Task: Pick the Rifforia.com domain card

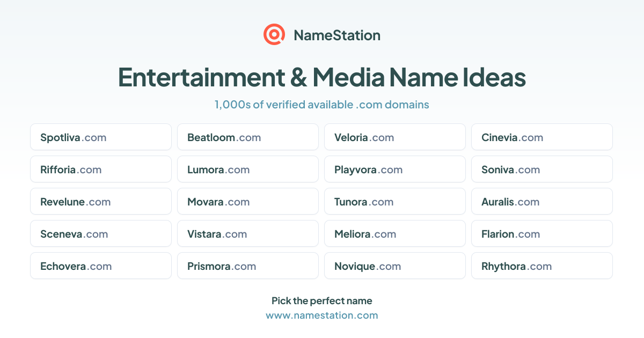Action: [x=101, y=169]
